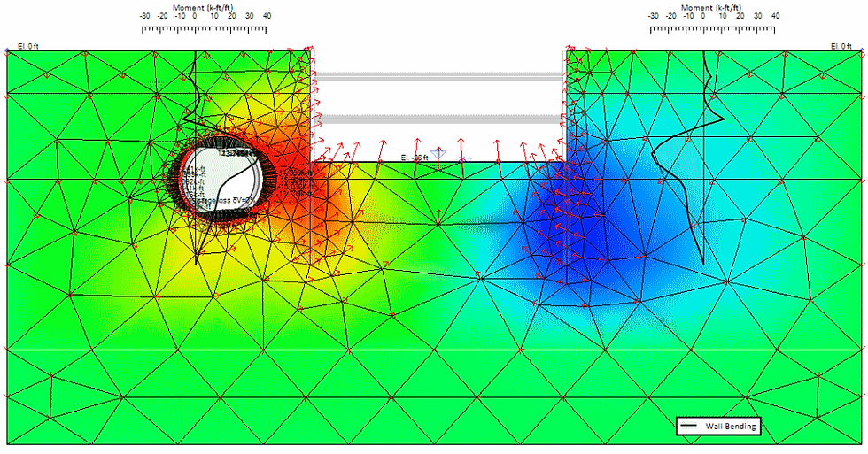Click the water table triangle symbol
The width and height of the screenshot is (868, 454).
point(438,154)
